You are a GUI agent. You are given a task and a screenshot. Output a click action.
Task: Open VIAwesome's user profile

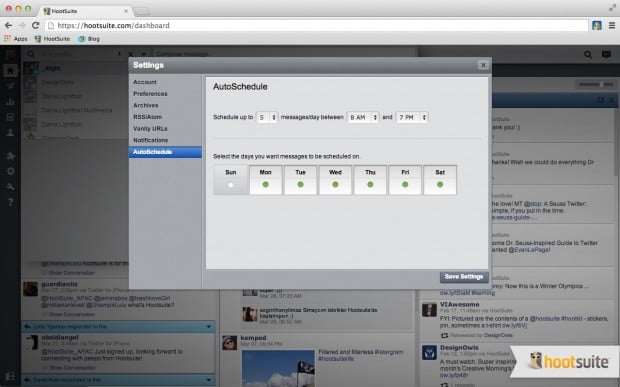coord(459,304)
